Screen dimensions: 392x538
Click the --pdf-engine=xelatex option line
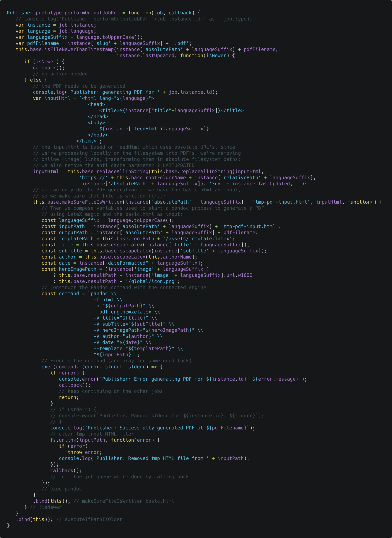pyautogui.click(x=123, y=312)
